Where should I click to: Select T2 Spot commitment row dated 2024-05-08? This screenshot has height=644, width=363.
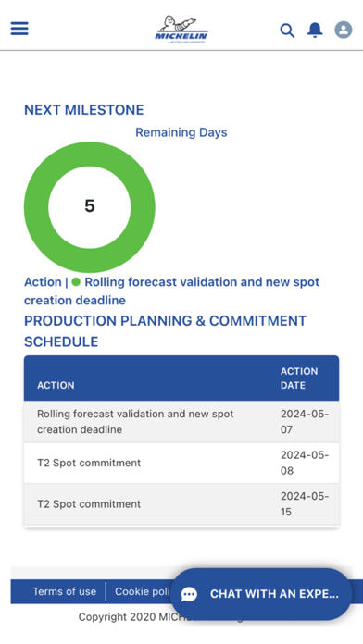click(x=181, y=463)
